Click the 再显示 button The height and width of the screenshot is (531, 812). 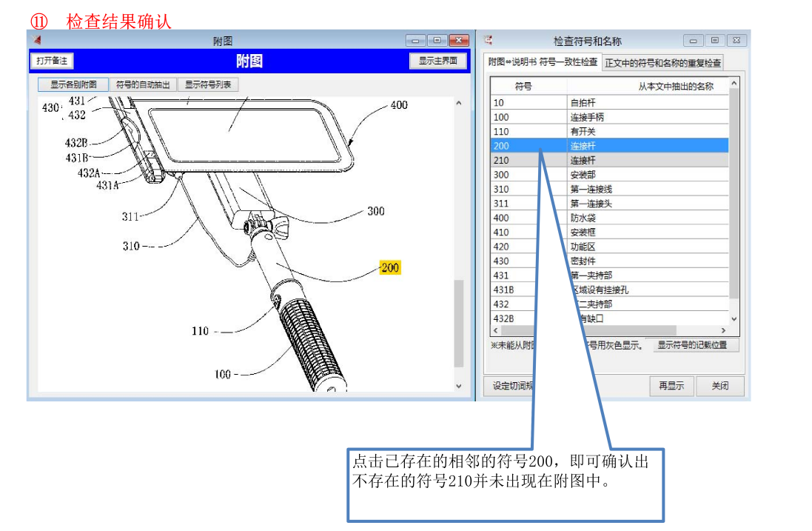pyautogui.click(x=671, y=386)
